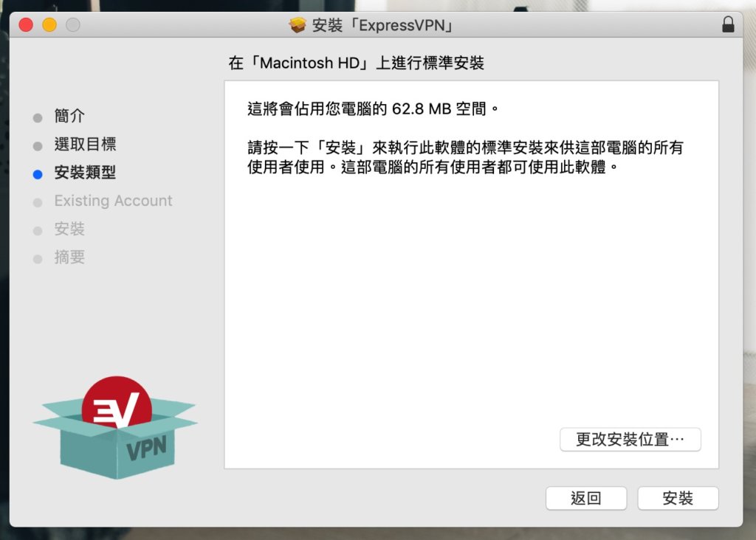This screenshot has height=540, width=756.
Task: Click the paragraph starting 請按一下「安裝」
Action: coord(465,157)
